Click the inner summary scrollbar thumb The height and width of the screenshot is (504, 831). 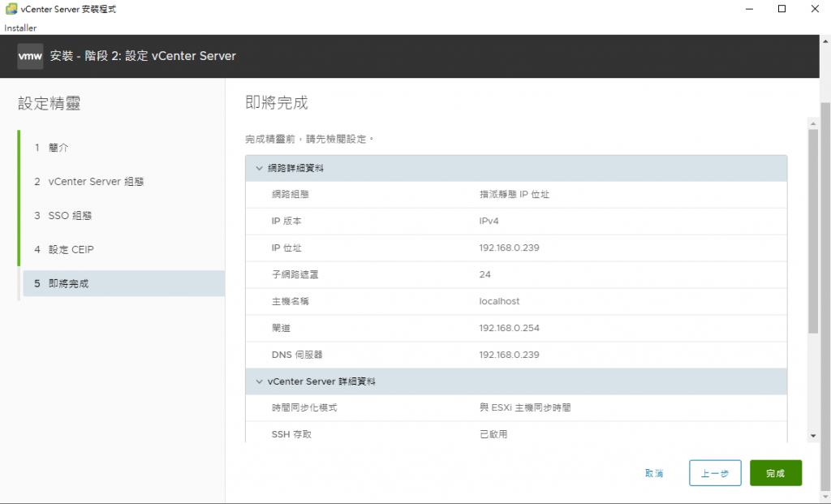click(813, 231)
